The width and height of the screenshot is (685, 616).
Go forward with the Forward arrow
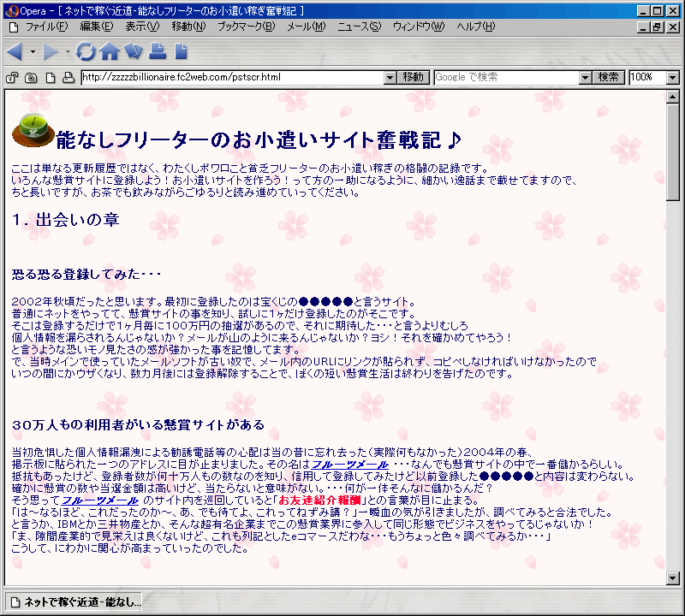tap(51, 51)
